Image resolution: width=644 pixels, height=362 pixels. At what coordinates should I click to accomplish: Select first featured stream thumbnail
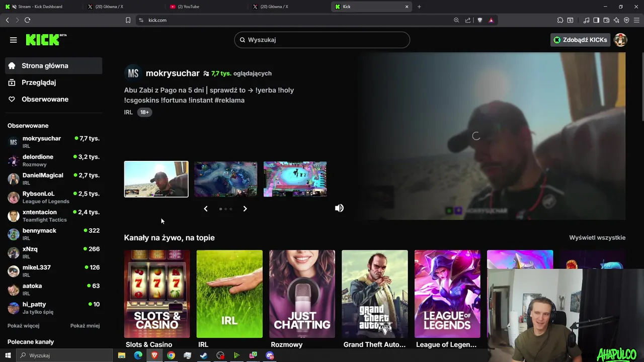click(156, 179)
